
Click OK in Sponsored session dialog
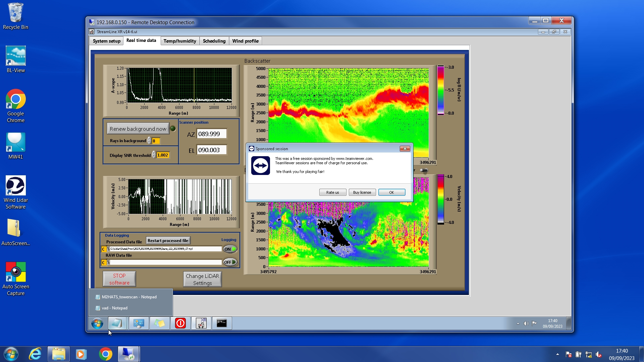pos(391,192)
